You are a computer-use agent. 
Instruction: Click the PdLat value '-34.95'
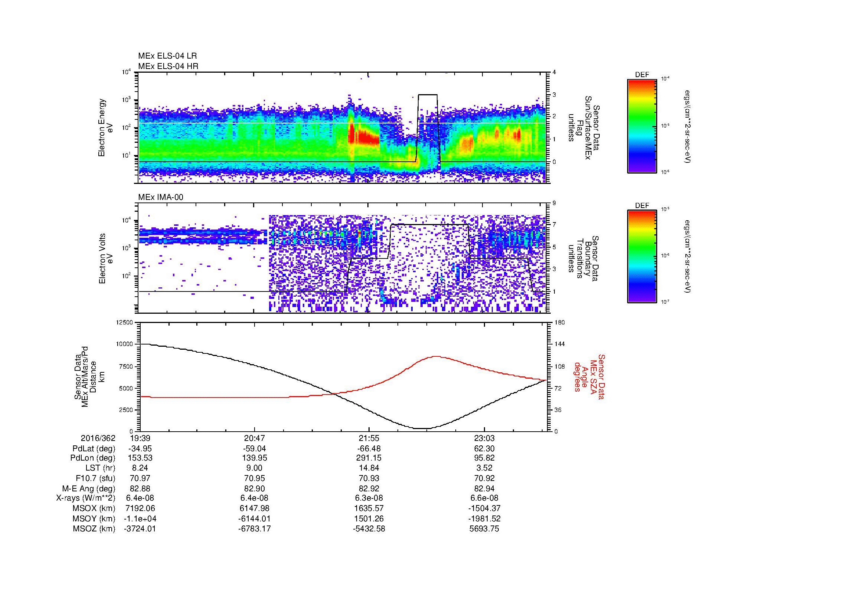[140, 449]
